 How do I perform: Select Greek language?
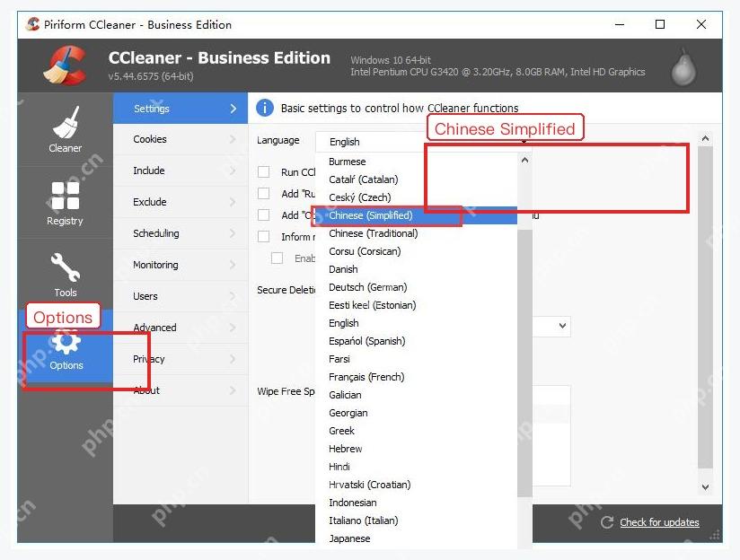417,431
